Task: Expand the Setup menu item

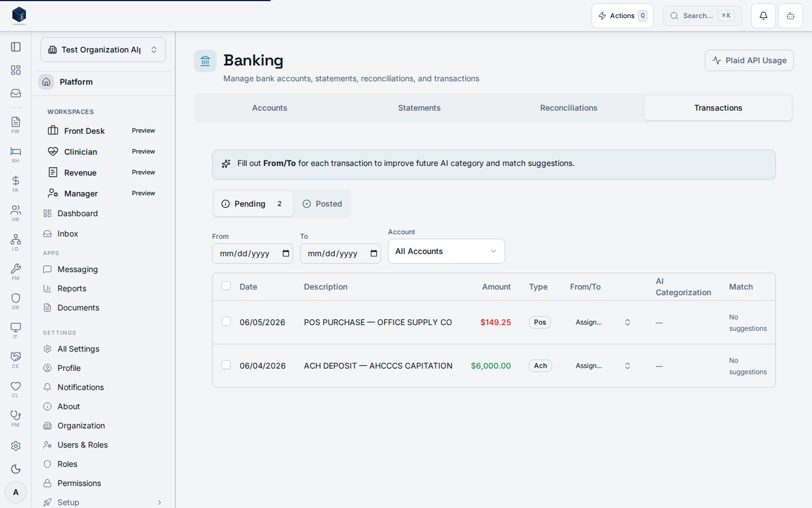Action: pyautogui.click(x=103, y=502)
